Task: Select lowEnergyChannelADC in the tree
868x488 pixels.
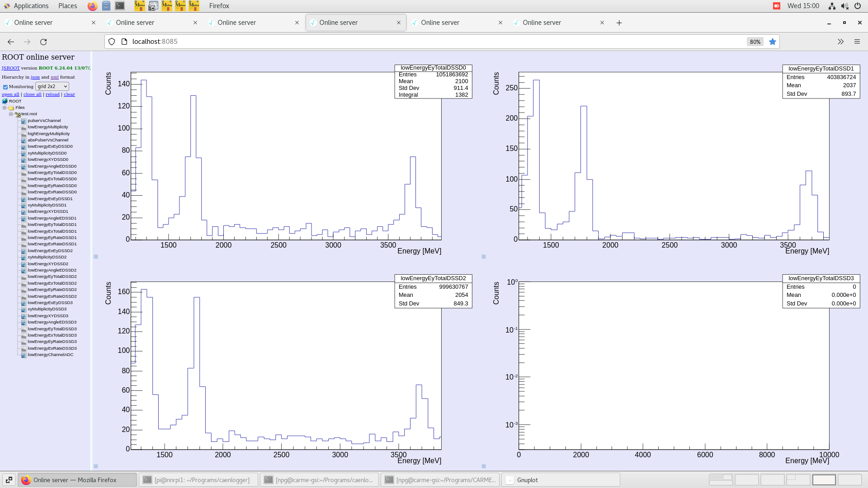Action: click(x=50, y=355)
